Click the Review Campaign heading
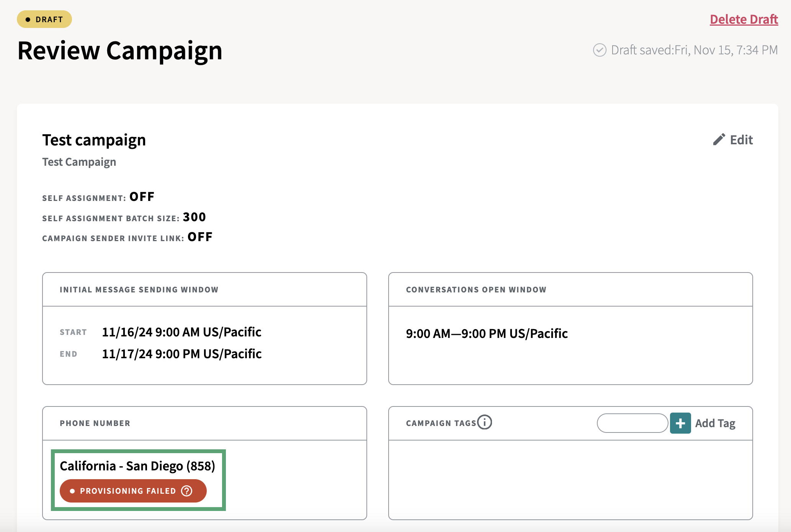 [120, 51]
